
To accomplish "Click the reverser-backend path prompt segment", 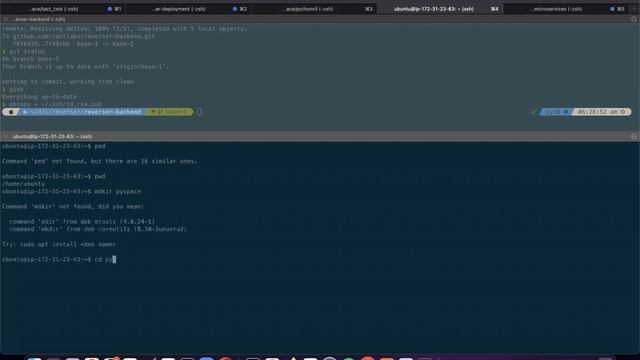I will (x=82, y=112).
